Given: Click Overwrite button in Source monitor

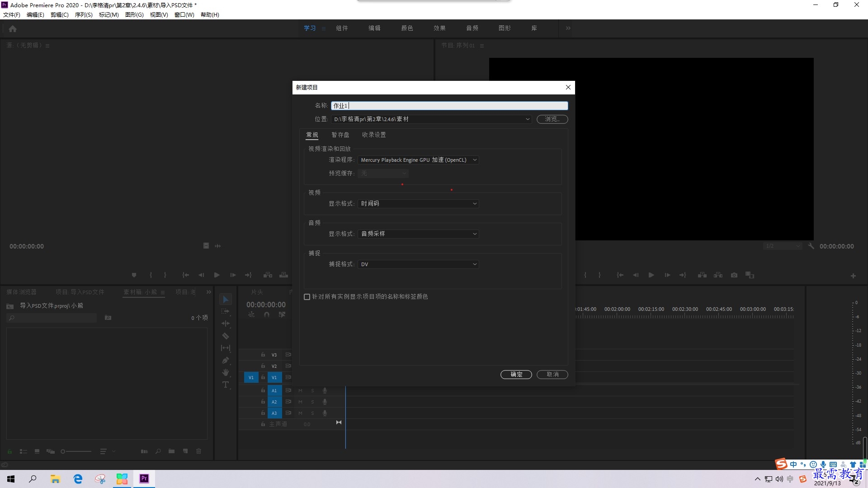Looking at the screenshot, I should tap(283, 275).
